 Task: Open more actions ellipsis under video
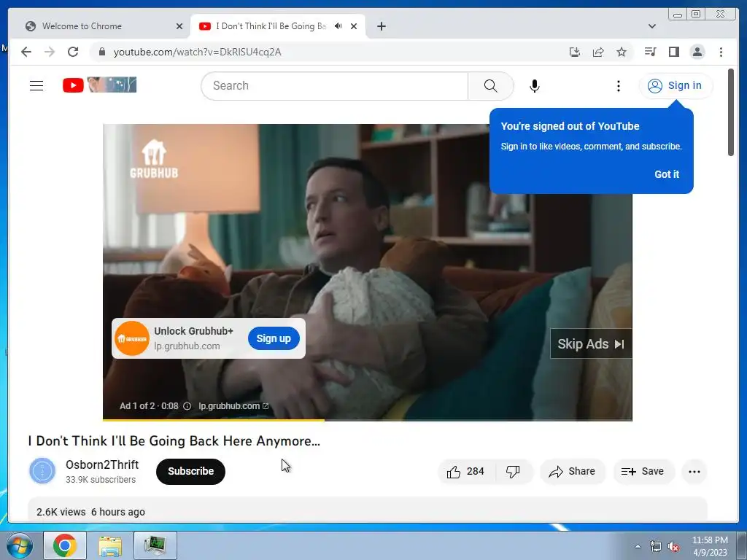point(694,472)
